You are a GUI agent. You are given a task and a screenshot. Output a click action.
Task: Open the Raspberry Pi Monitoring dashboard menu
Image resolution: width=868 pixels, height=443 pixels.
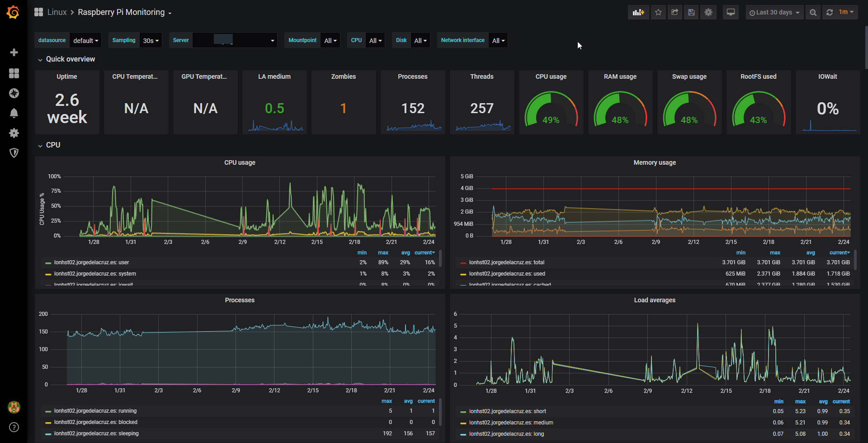point(124,12)
